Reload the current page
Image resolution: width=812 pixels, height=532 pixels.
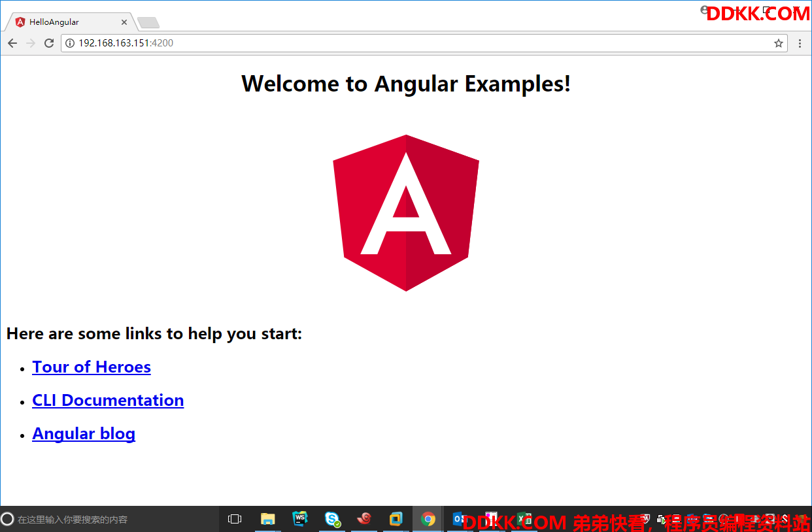(x=49, y=43)
